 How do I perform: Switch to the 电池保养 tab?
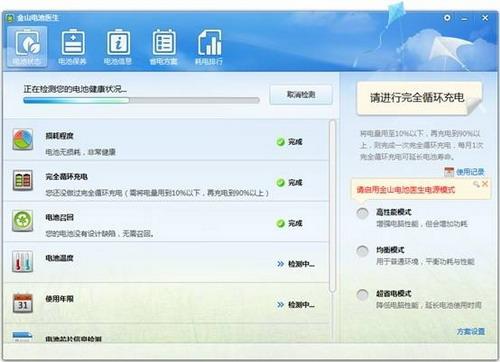tap(72, 47)
